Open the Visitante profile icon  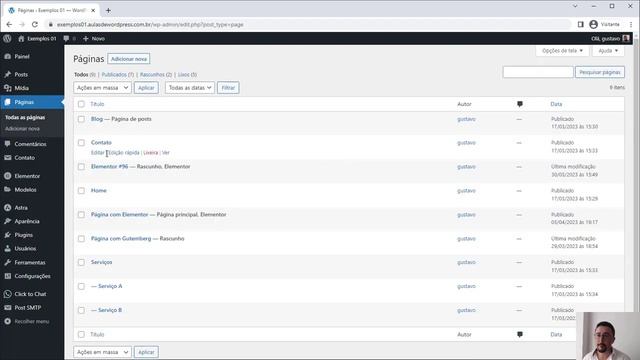(593, 24)
